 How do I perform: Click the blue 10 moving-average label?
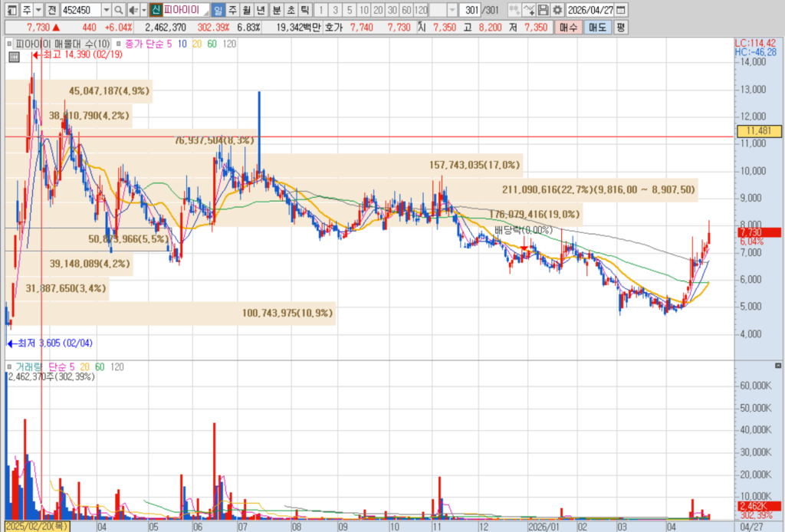pos(182,44)
